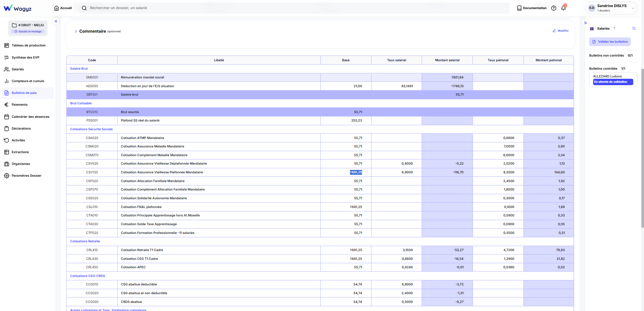
Task: Click the Wagyz logo
Action: coord(18,8)
